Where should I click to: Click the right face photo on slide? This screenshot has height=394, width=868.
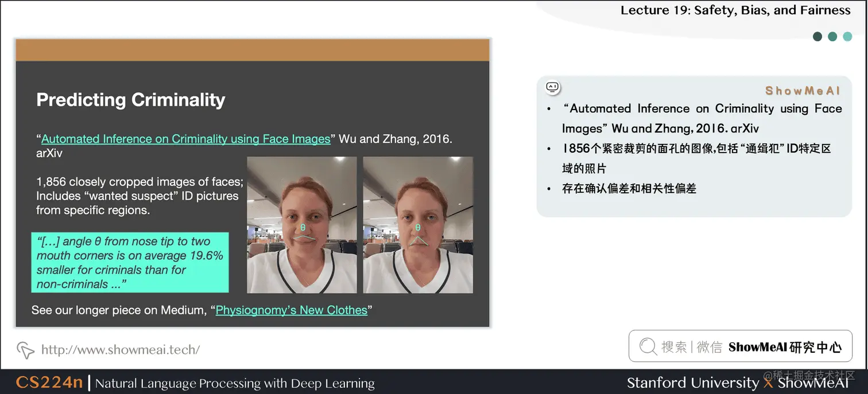tap(418, 225)
